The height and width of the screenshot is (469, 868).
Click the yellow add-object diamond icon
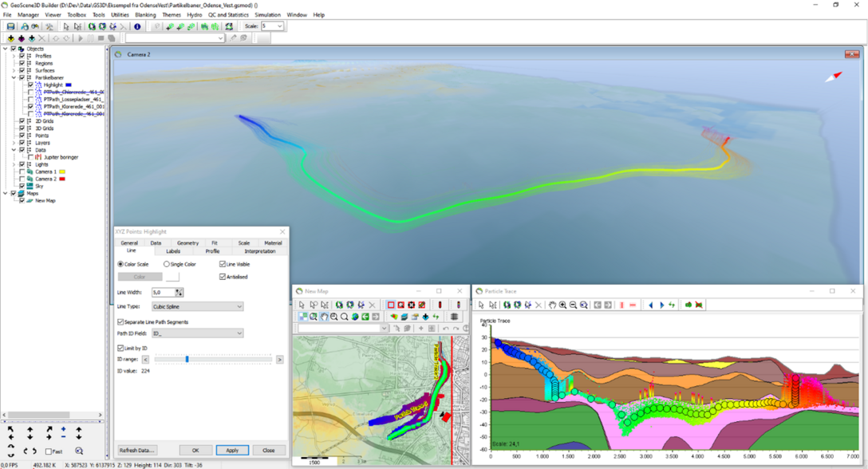pyautogui.click(x=10, y=38)
